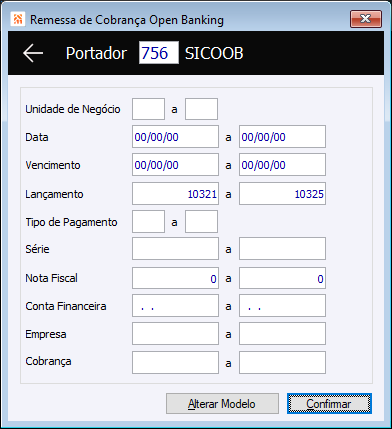This screenshot has width=392, height=429.
Task: Click the Nota Fiscal label
Action: (x=52, y=278)
